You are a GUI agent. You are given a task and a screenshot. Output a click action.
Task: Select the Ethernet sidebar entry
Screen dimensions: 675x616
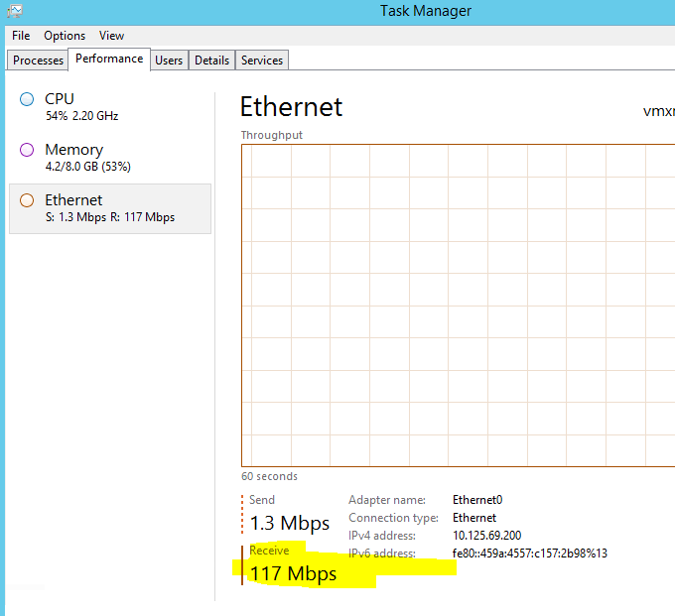click(x=110, y=208)
